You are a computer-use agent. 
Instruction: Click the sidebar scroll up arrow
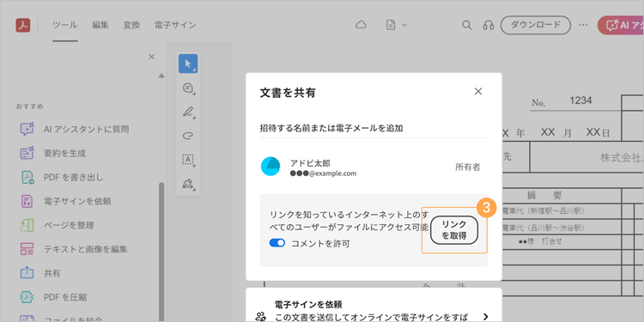point(161,76)
